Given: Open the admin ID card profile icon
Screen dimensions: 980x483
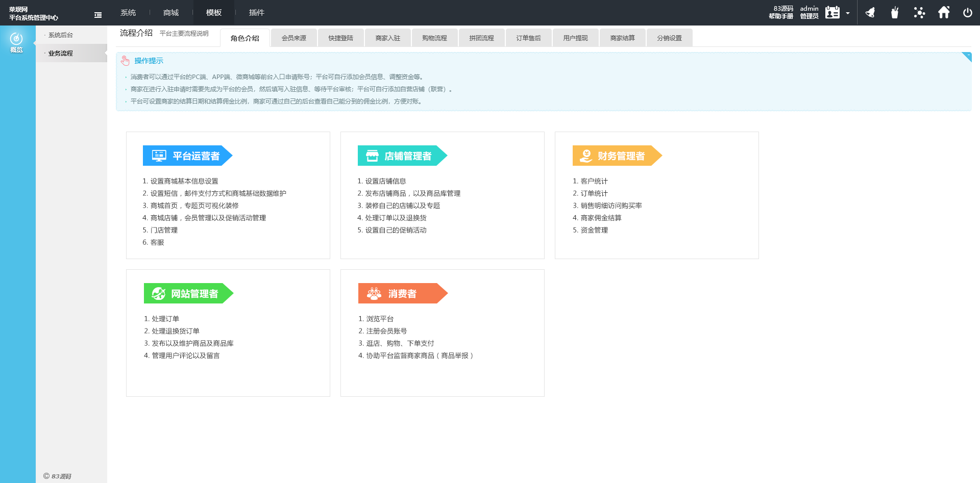Looking at the screenshot, I should (832, 12).
